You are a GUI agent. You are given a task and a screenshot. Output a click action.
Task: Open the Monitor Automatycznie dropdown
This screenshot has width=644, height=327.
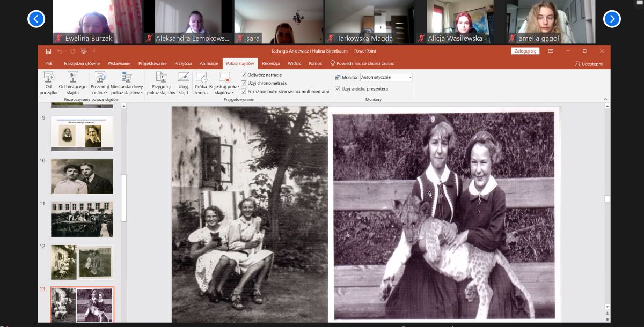coord(410,77)
